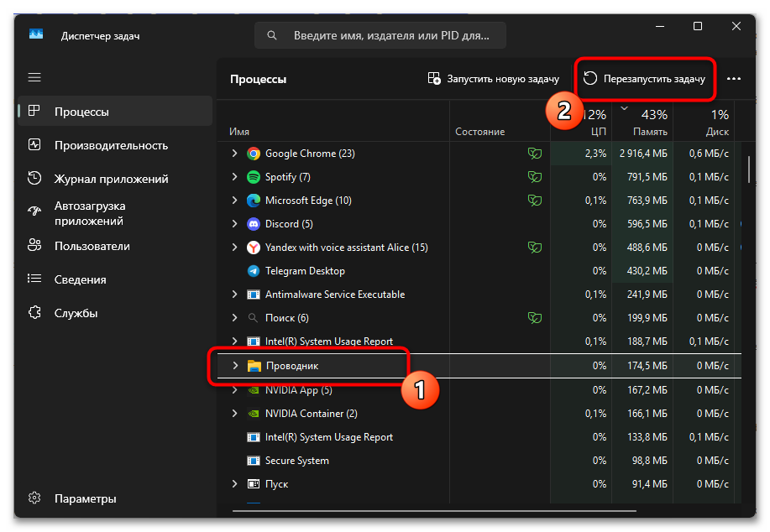Viewport: 770px width, 532px height.
Task: Expand the Microsoft Edge process group
Action: 235,201
